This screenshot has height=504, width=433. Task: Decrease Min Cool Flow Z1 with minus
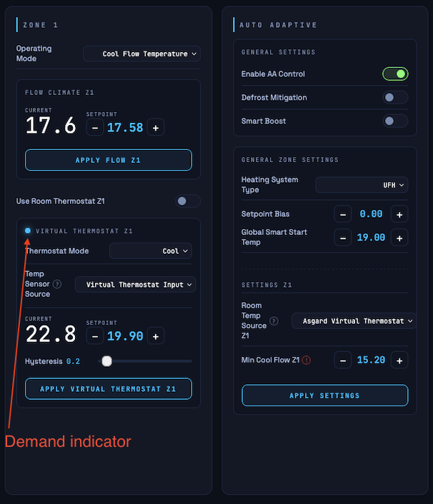coord(343,361)
